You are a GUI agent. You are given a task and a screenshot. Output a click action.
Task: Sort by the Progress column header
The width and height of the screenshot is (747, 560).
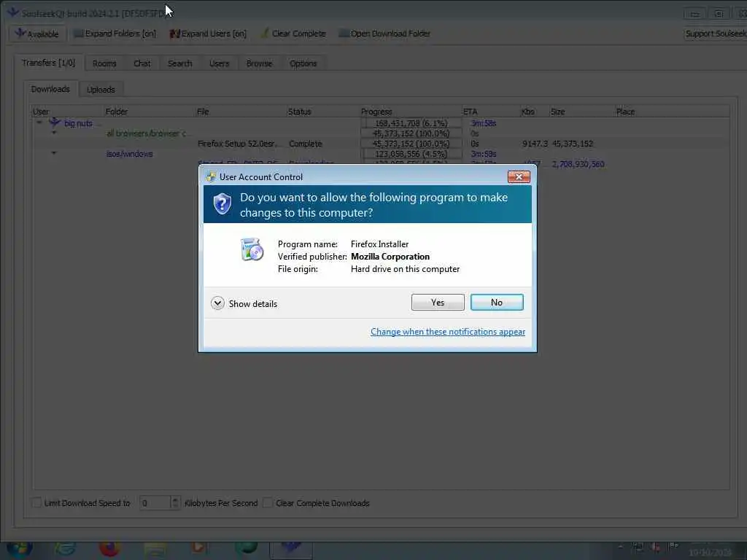(x=411, y=112)
